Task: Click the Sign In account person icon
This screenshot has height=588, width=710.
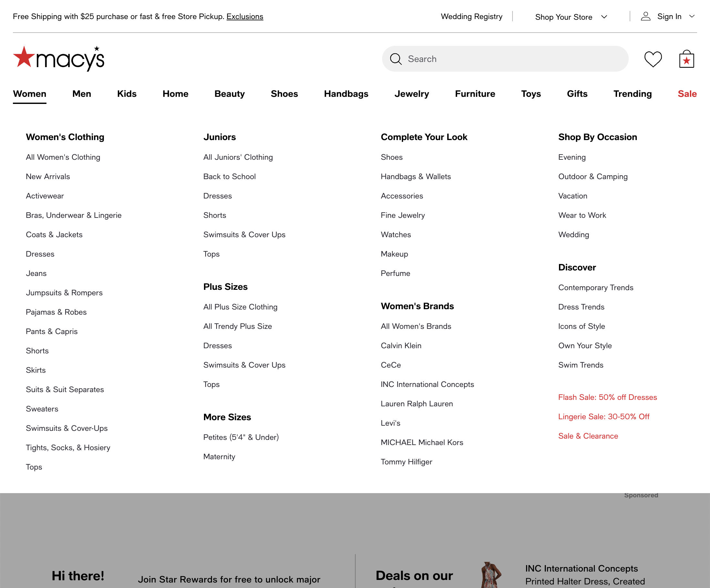Action: [645, 16]
